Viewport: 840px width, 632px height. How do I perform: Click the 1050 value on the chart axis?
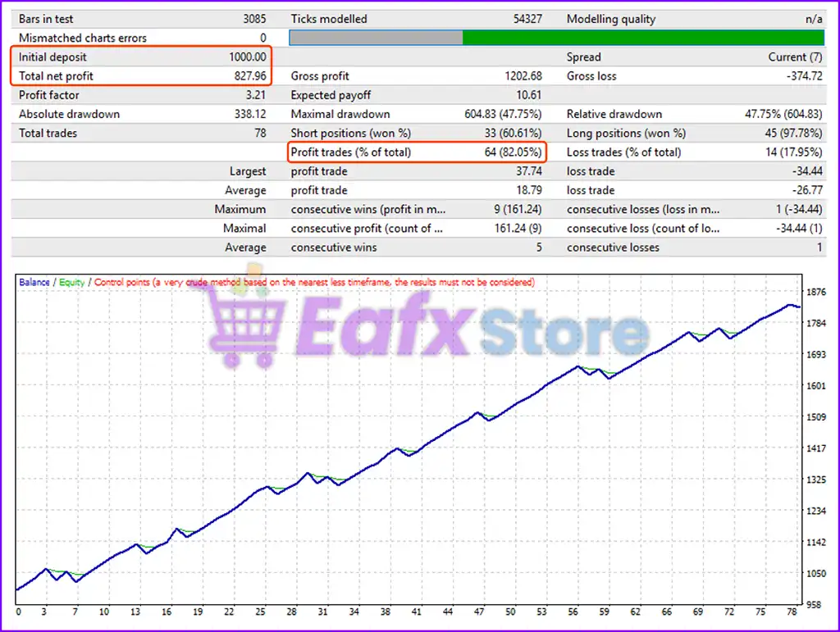point(816,573)
